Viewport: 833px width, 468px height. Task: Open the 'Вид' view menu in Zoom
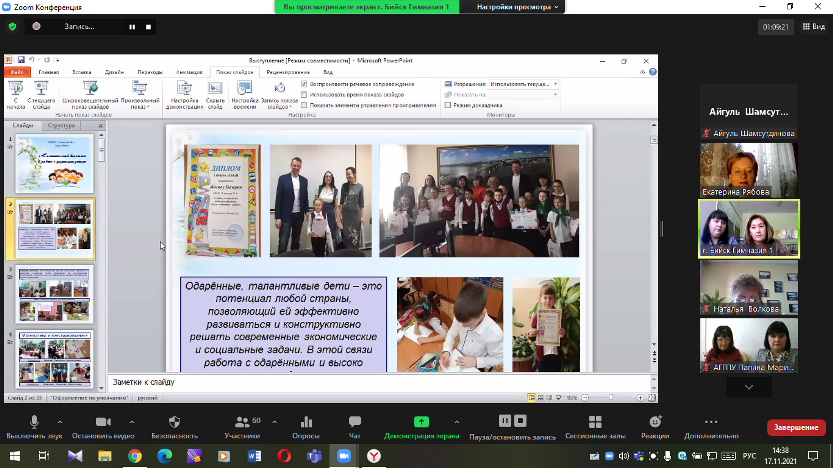[811, 27]
